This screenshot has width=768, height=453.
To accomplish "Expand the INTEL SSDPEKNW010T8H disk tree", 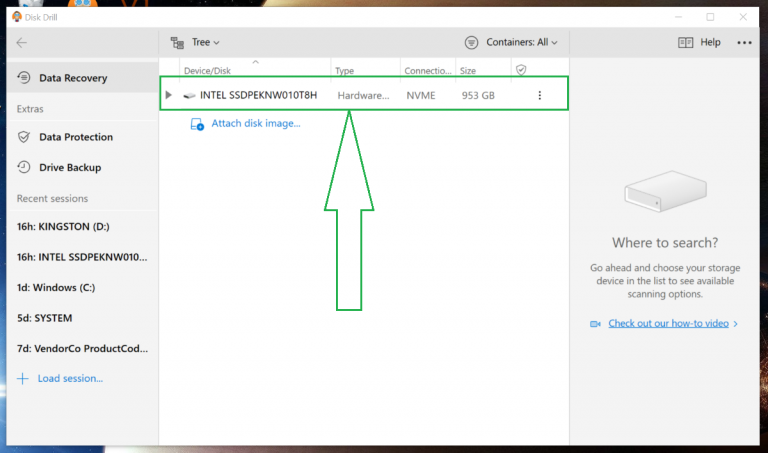I will coord(169,95).
